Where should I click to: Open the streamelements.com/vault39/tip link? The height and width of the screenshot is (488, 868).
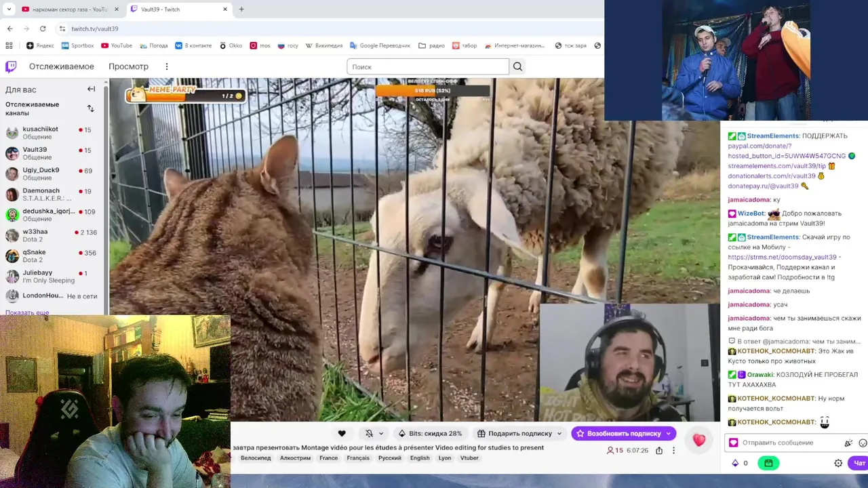[776, 166]
